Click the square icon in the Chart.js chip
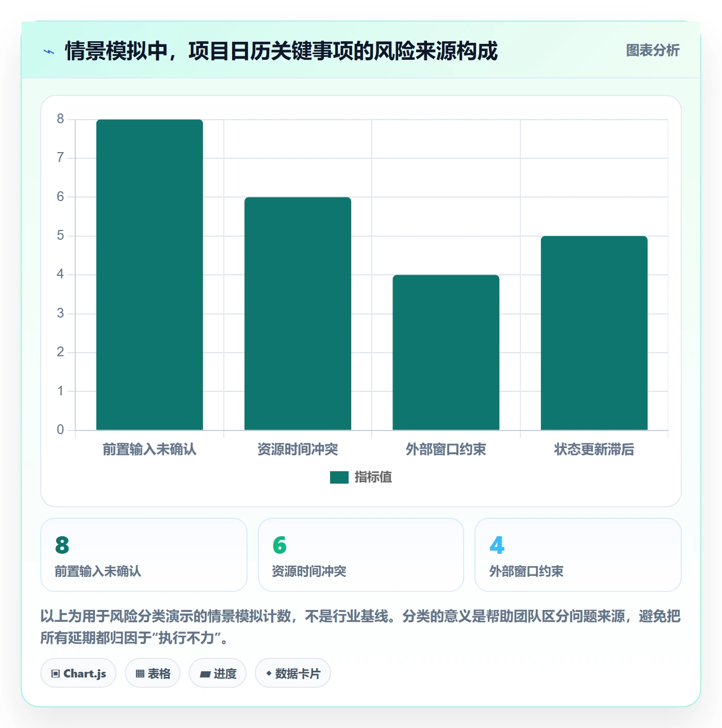 click(x=56, y=674)
